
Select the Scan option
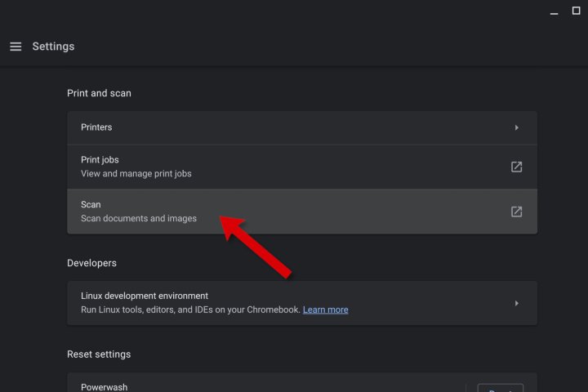[x=302, y=212]
